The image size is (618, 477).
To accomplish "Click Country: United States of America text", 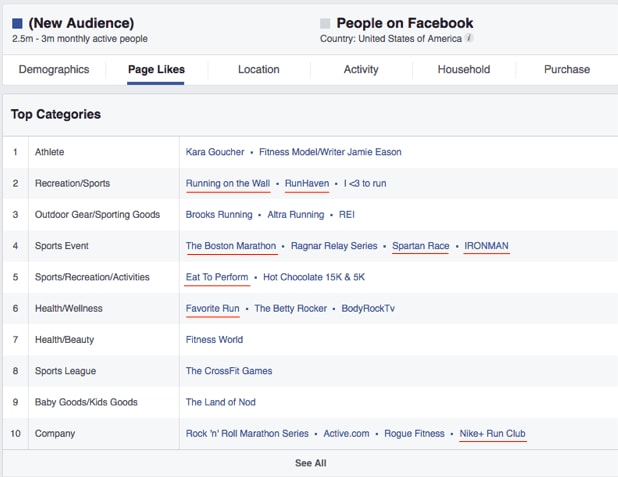I will 391,39.
